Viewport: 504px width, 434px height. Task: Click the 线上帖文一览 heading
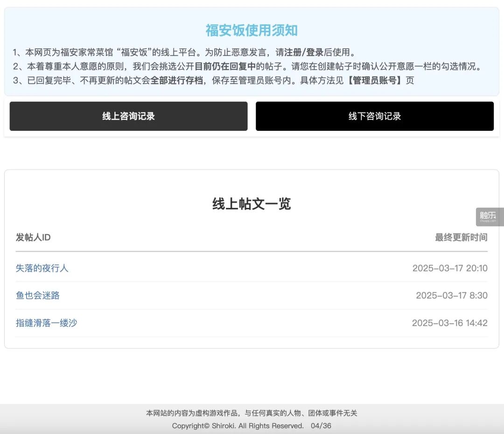(x=252, y=204)
